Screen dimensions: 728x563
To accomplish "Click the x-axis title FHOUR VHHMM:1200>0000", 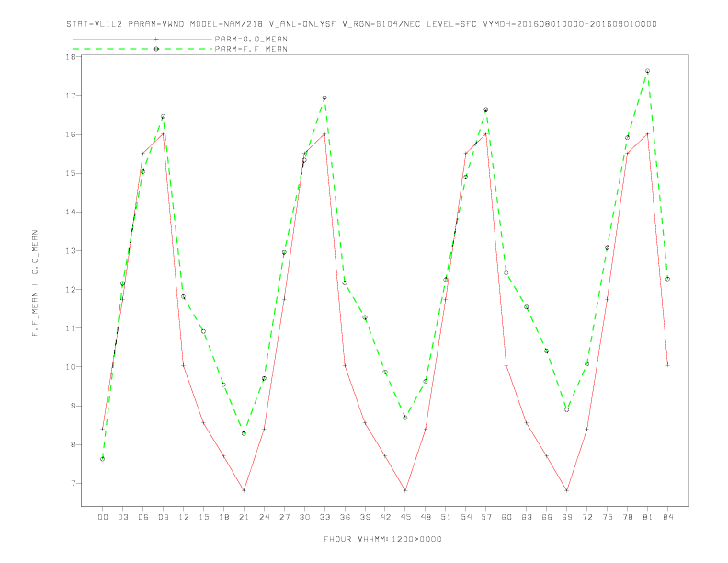I will (x=382, y=539).
